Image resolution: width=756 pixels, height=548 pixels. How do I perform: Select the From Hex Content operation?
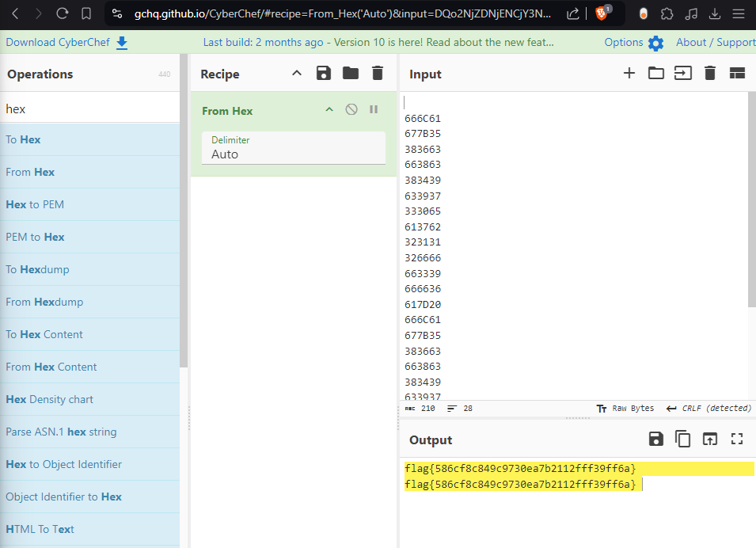[89, 367]
